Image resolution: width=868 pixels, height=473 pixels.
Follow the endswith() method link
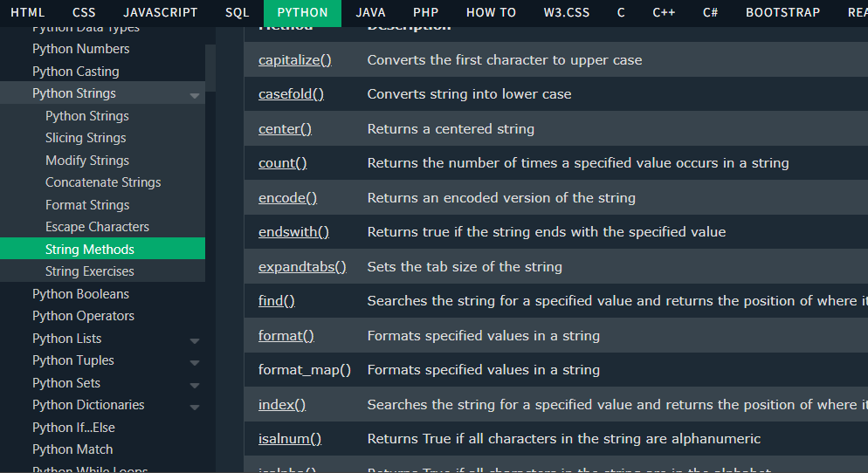pyautogui.click(x=294, y=232)
